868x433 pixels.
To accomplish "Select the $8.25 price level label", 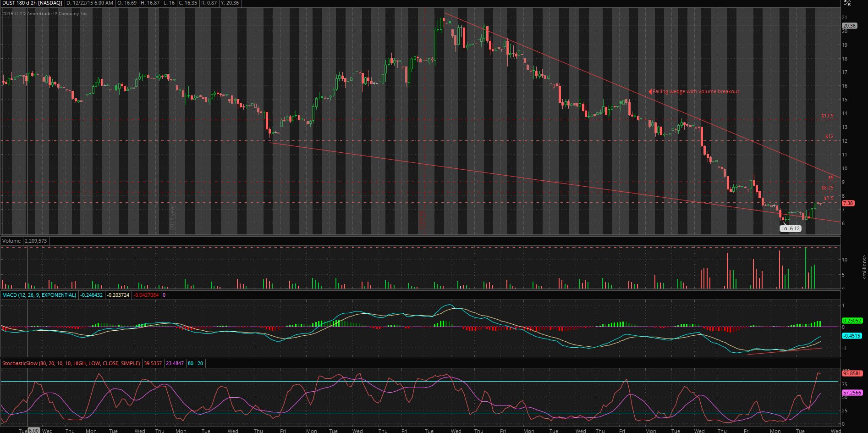I will pos(827,188).
